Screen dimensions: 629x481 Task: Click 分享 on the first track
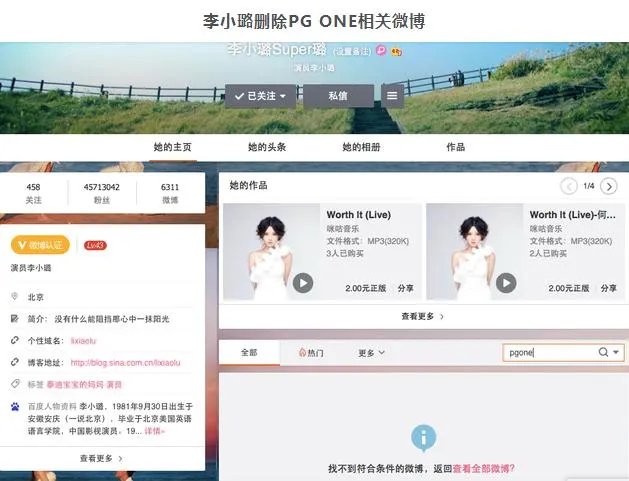tap(405, 288)
